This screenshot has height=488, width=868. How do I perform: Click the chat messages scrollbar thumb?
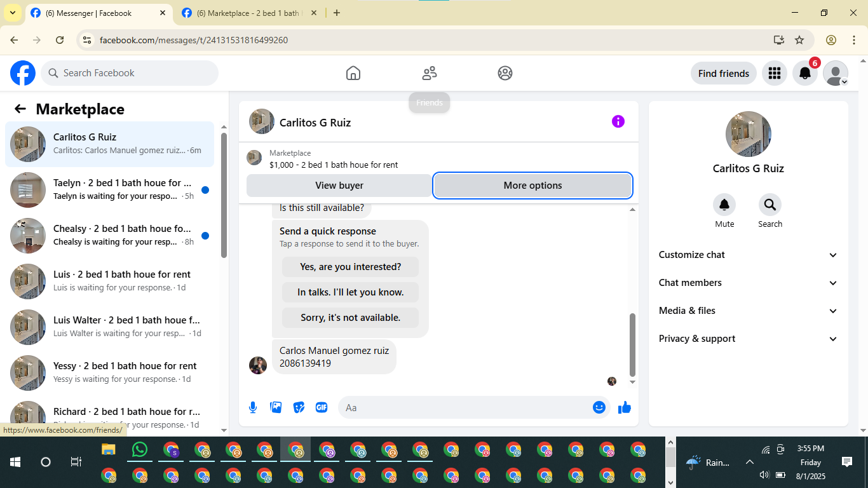(632, 345)
